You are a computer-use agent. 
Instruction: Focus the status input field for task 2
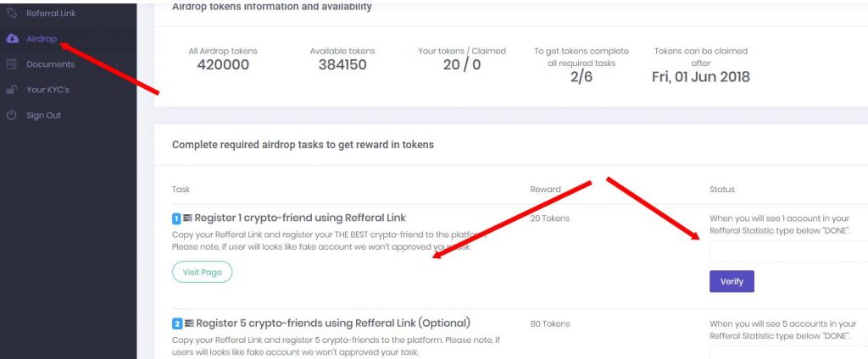[789, 353]
